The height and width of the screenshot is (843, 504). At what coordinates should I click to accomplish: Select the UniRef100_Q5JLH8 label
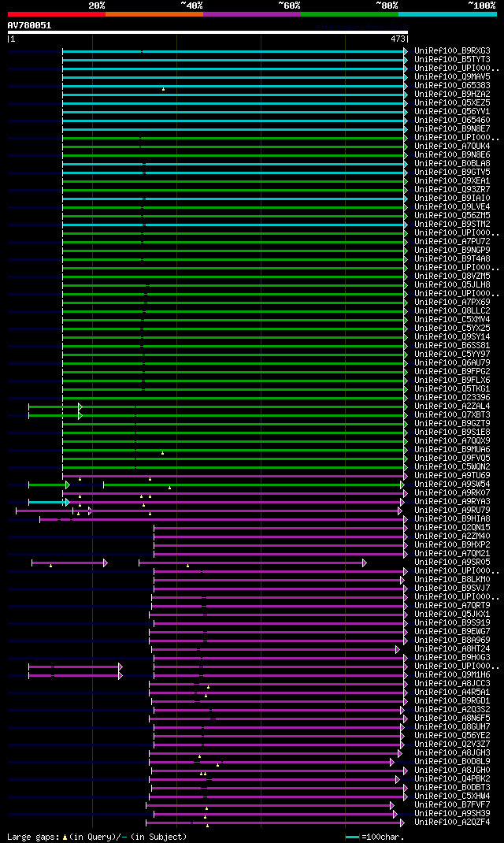click(452, 285)
